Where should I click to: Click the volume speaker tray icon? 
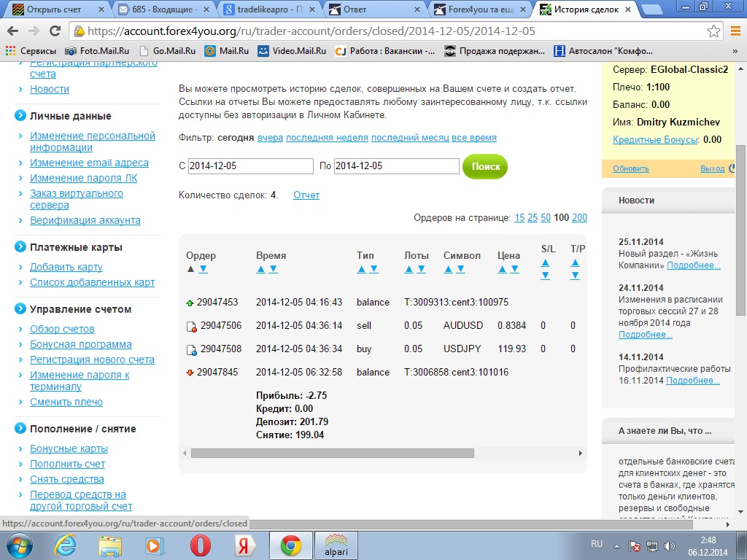670,546
